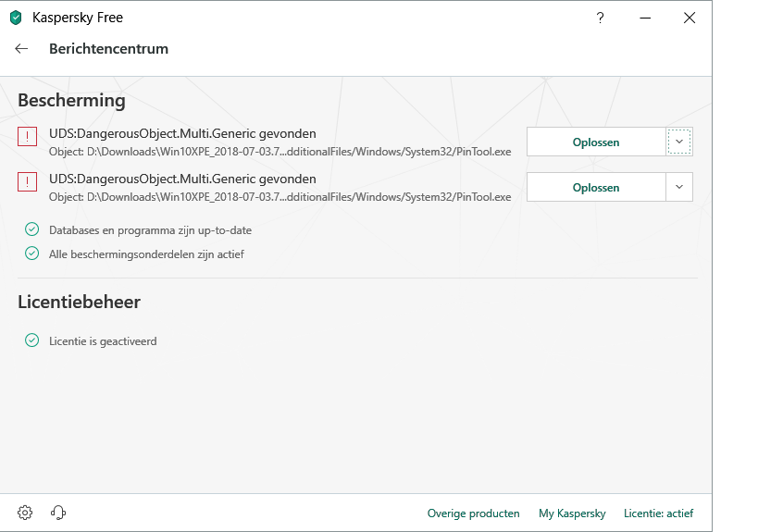Click Databases en programma zijn up-to-date
Image resolution: width=758 pixels, height=532 pixels.
(x=150, y=230)
